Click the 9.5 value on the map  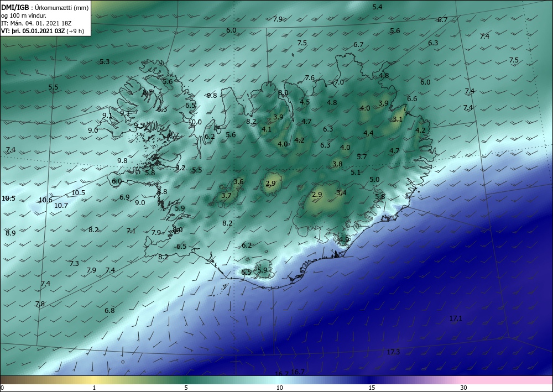tap(139, 126)
